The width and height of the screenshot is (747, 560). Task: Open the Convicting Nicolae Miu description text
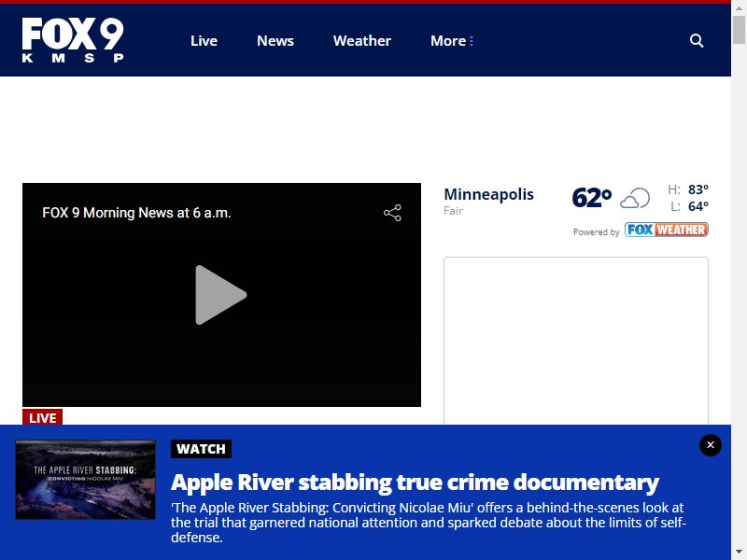pos(429,523)
